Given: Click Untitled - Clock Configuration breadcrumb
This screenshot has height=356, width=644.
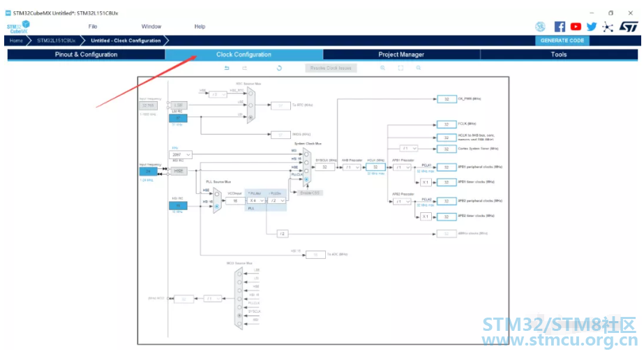Looking at the screenshot, I should pyautogui.click(x=126, y=40).
